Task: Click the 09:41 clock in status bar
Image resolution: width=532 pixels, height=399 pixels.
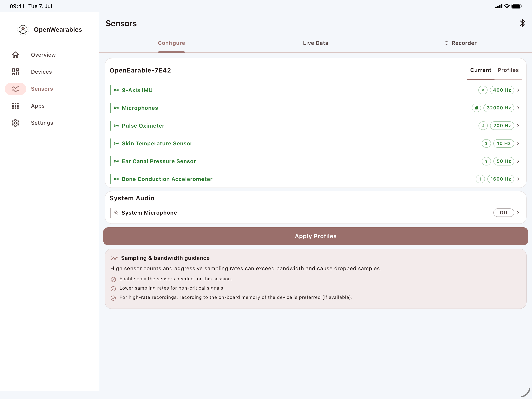Action: 17,6
